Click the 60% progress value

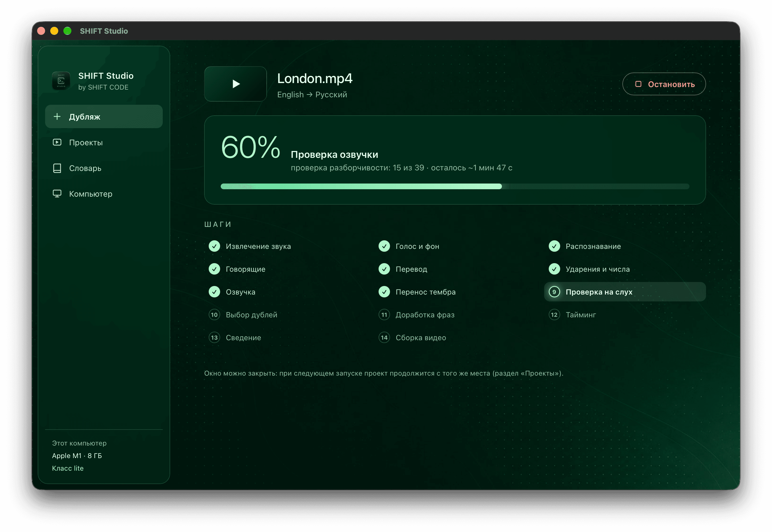point(250,147)
